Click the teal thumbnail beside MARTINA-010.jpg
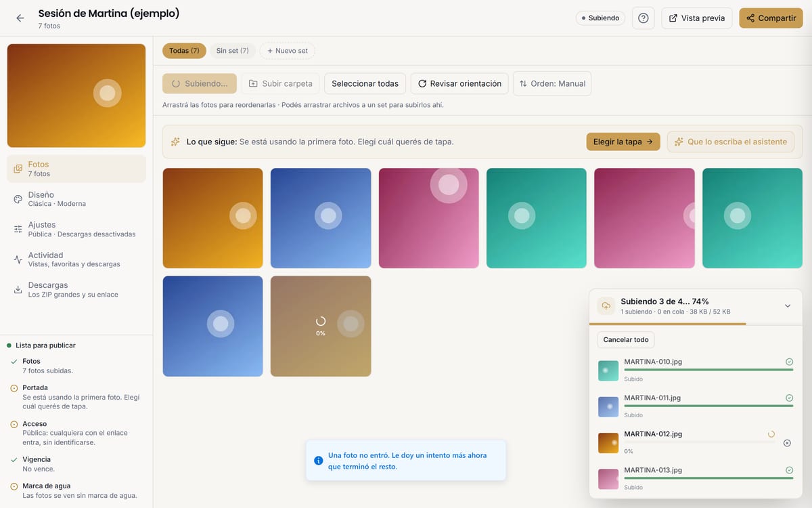Screen dimensions: 812x508 [x=608, y=371]
